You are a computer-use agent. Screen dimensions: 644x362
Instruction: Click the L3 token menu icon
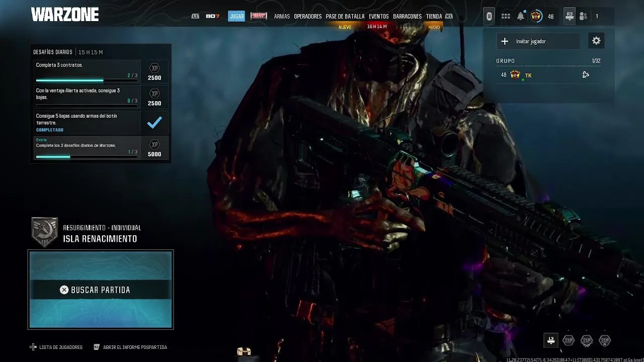(551, 340)
